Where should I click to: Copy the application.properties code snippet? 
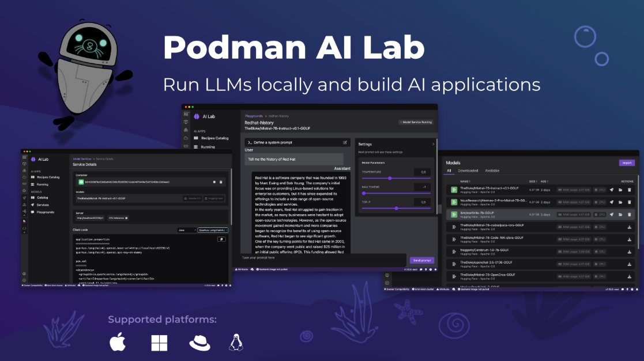tap(221, 239)
